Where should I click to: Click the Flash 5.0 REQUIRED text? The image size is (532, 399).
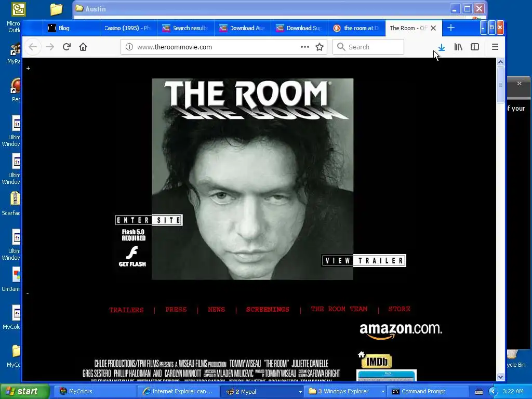pos(134,235)
